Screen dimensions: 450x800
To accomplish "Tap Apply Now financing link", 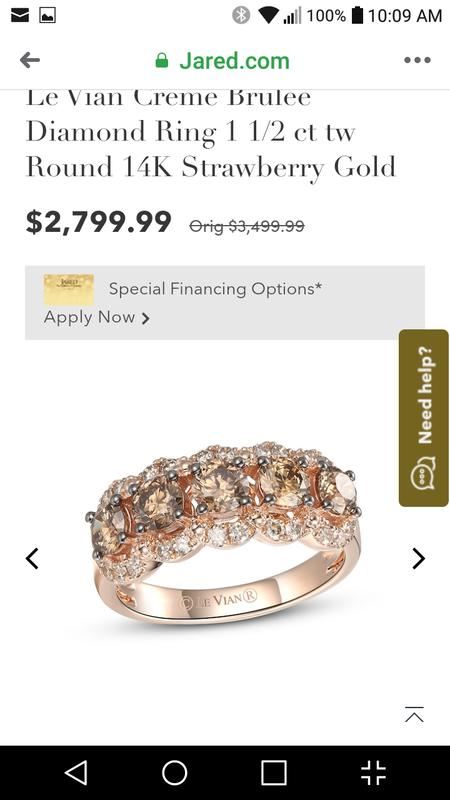I will click(97, 317).
